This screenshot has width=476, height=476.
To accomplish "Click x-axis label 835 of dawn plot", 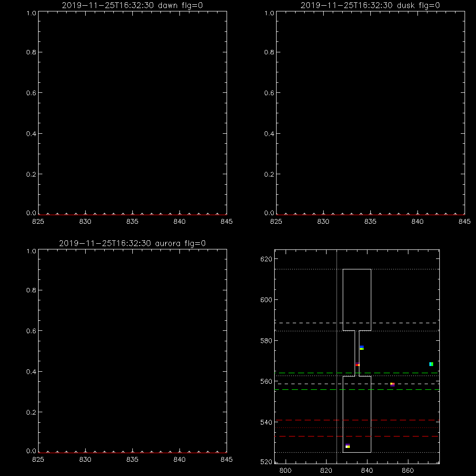I will [132, 222].
